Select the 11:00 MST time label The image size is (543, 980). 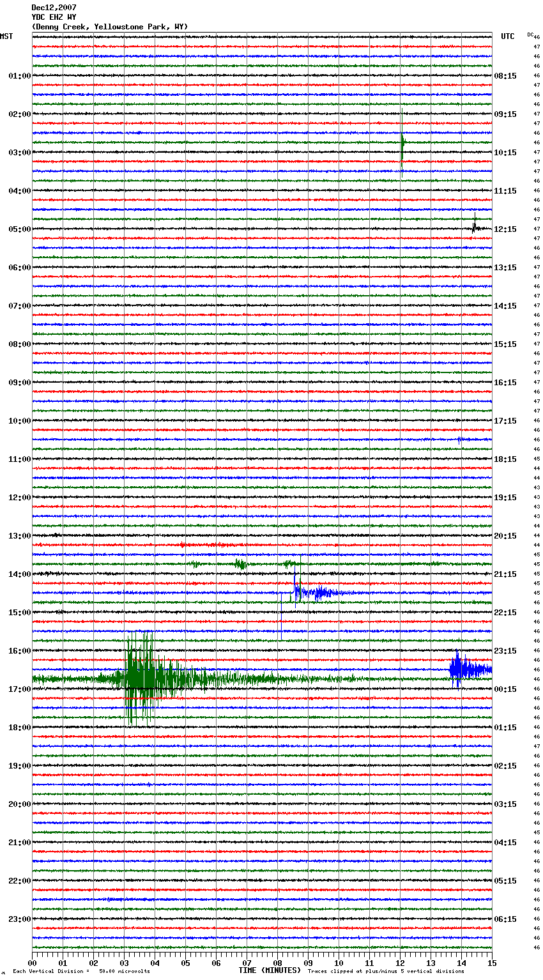pos(20,459)
